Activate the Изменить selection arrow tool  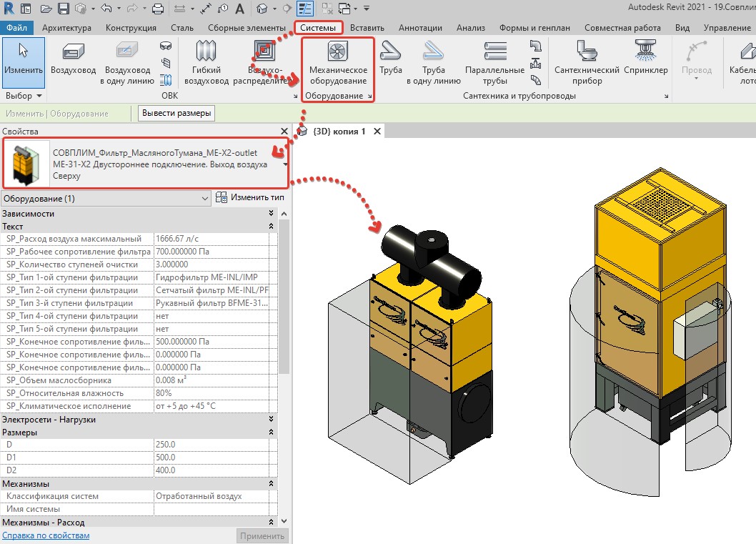pos(23,63)
